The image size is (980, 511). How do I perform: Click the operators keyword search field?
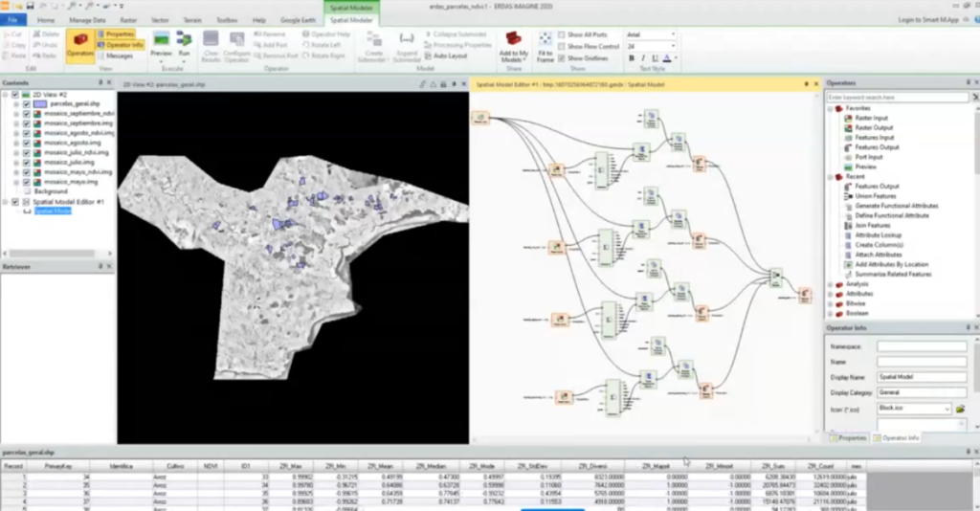[897, 98]
